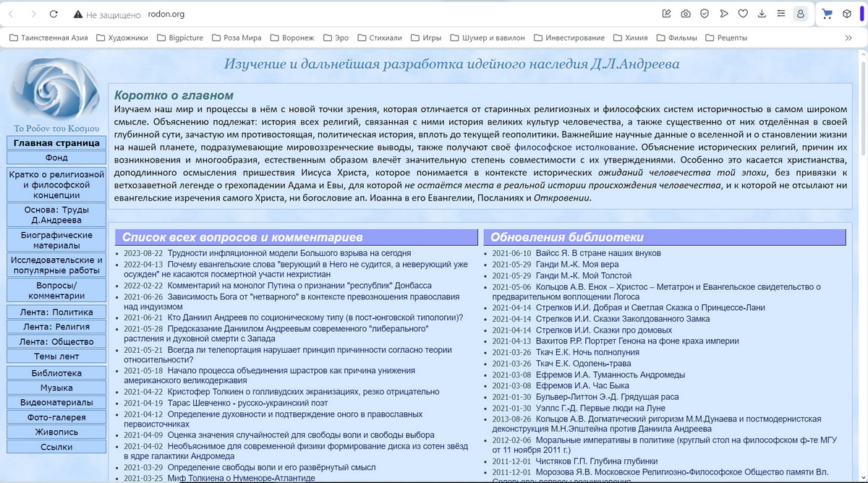The image size is (868, 483).
Task: Open Фото-галерея from the sidebar
Action: (56, 417)
